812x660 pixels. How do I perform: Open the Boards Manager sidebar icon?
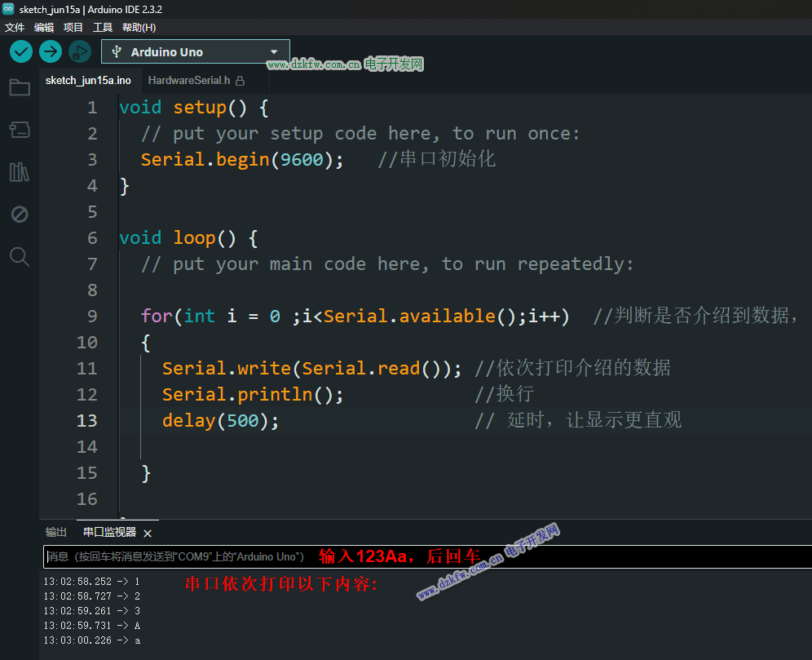20,130
